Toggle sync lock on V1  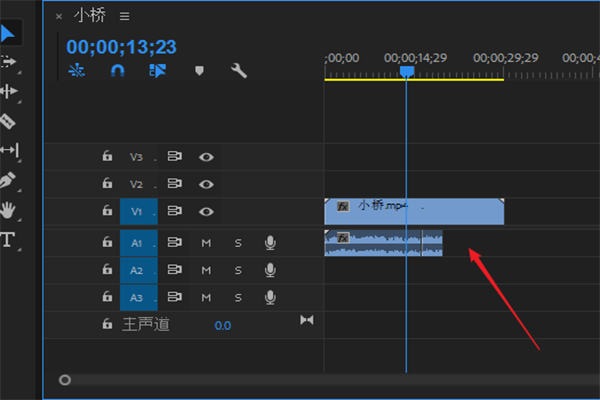tap(174, 211)
